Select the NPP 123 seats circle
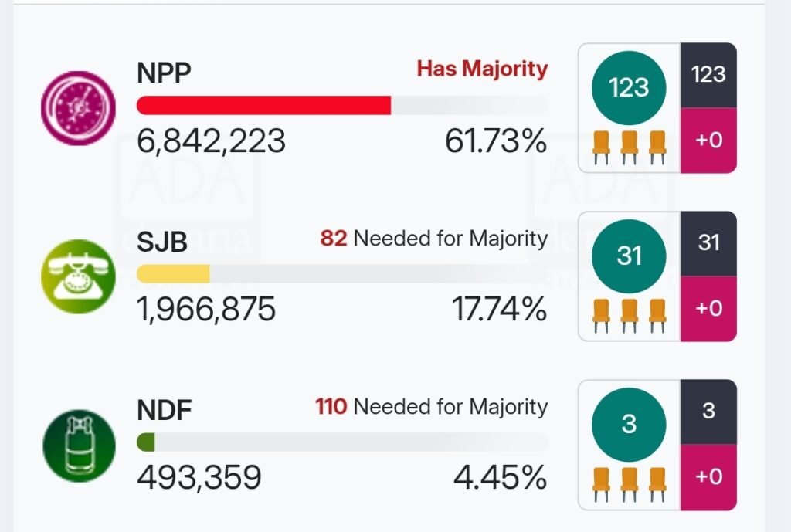This screenshot has width=791, height=532. click(629, 87)
